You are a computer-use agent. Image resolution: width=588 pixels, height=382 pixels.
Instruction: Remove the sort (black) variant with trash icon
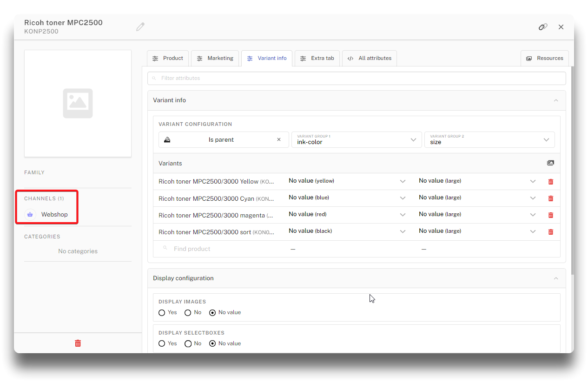(x=550, y=232)
